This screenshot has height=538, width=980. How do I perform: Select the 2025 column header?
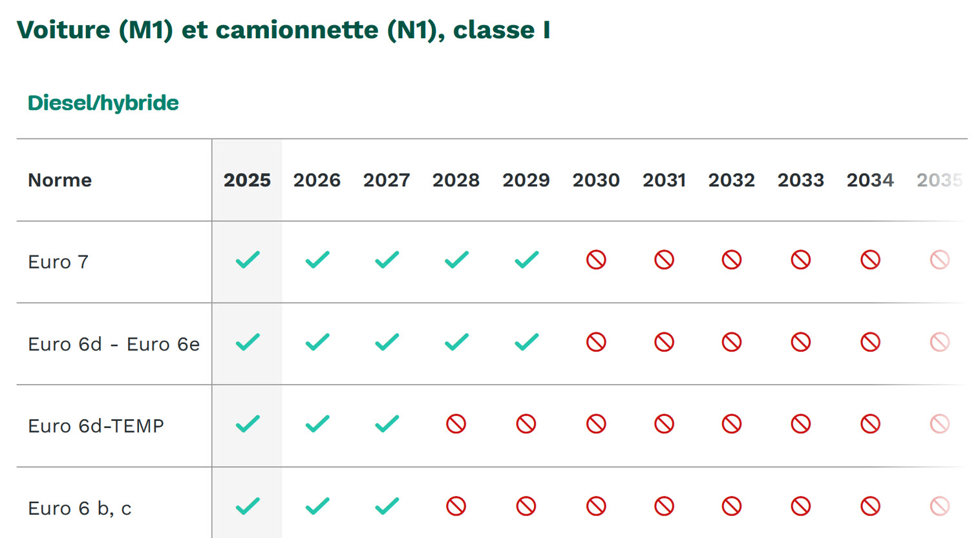coord(247,180)
